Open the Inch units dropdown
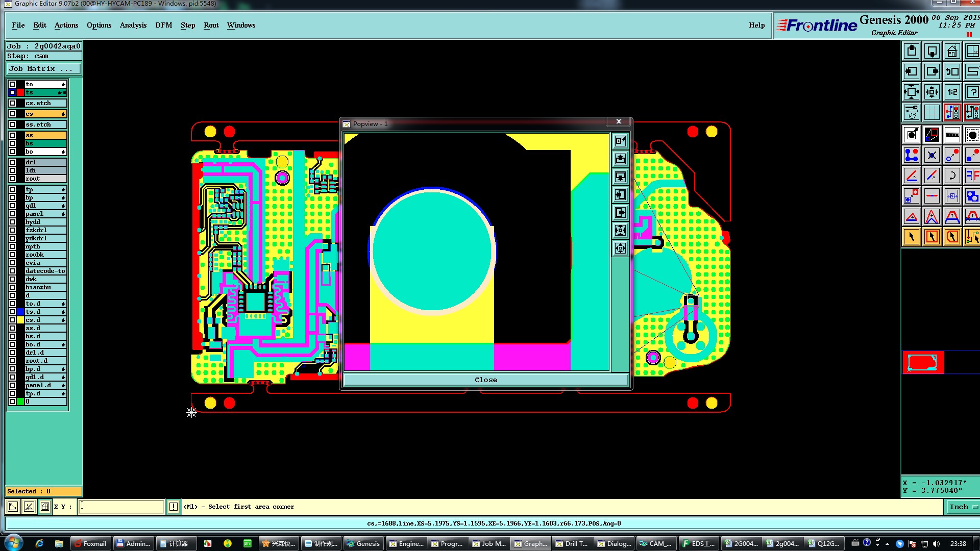980x551 pixels. pyautogui.click(x=962, y=507)
